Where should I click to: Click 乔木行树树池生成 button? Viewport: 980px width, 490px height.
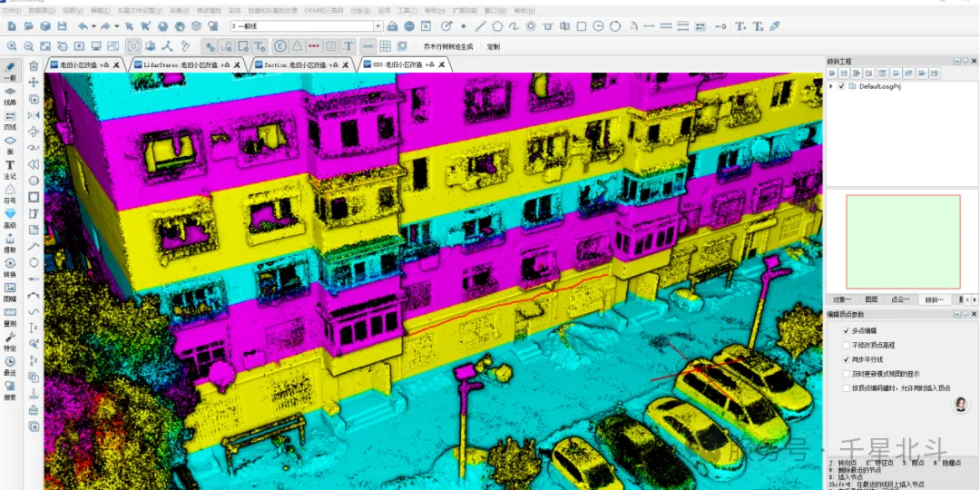coord(447,46)
